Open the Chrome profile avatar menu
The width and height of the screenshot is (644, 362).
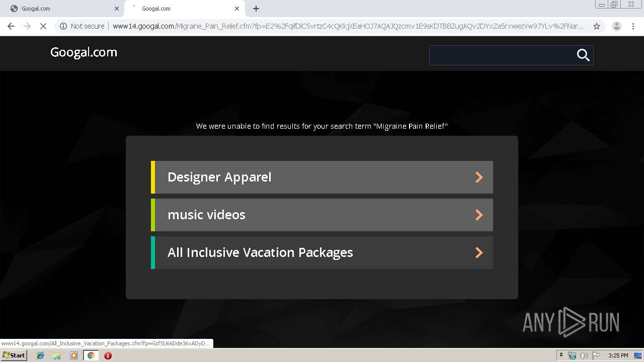point(617,26)
